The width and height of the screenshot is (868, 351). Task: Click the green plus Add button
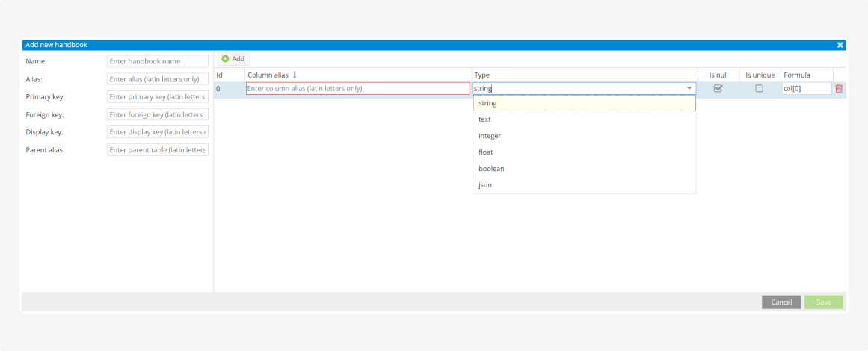233,59
